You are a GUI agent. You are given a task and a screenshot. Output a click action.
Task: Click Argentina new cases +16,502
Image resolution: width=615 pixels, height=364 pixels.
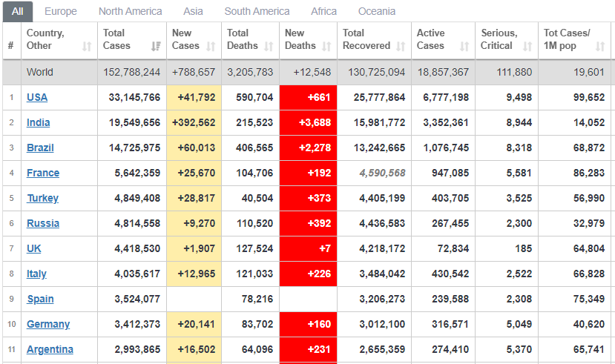[x=197, y=349]
